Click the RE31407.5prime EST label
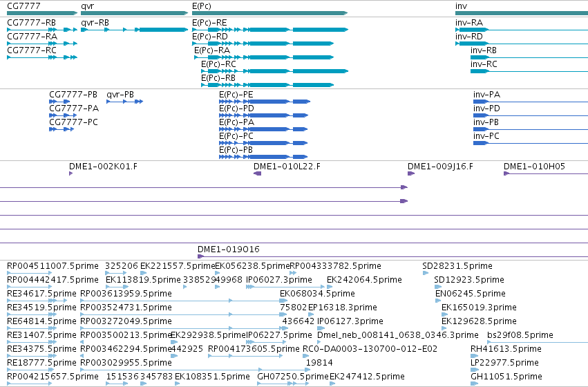 (x=42, y=336)
